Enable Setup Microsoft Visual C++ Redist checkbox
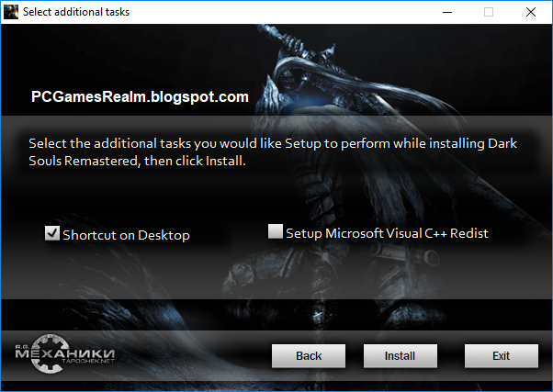553x392 pixels. click(276, 231)
